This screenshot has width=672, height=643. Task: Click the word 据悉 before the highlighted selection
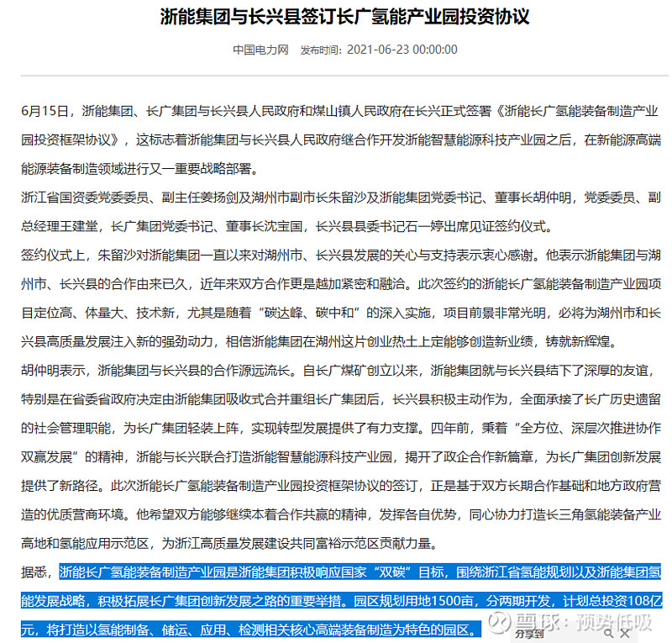click(x=34, y=572)
